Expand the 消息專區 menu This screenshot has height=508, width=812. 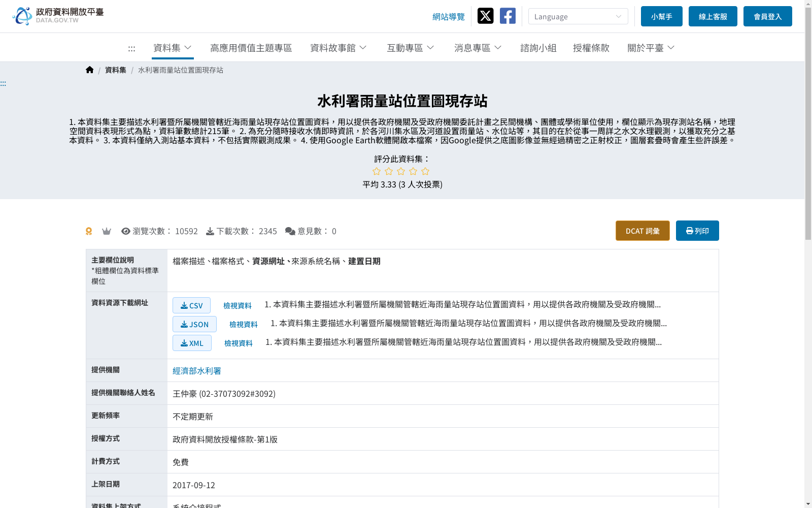tap(478, 48)
